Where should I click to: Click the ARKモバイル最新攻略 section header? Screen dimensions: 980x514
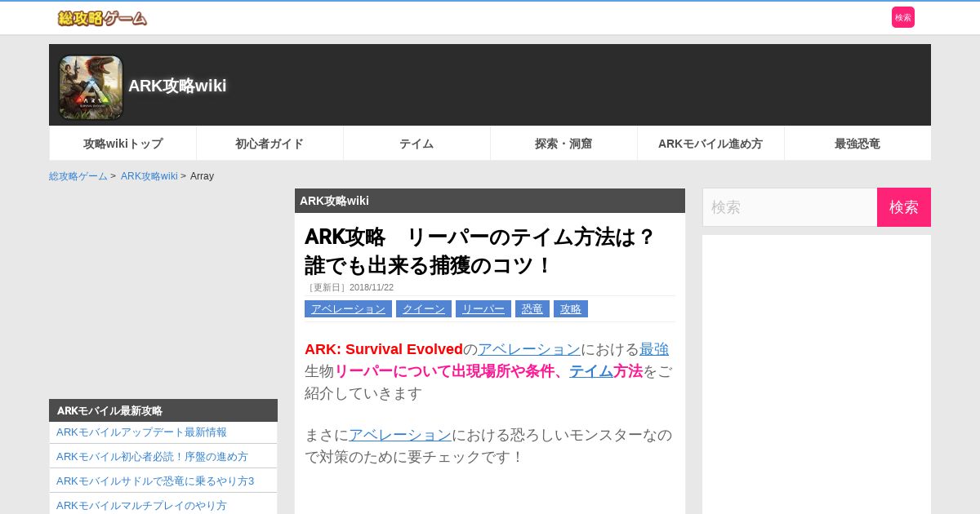click(x=163, y=410)
